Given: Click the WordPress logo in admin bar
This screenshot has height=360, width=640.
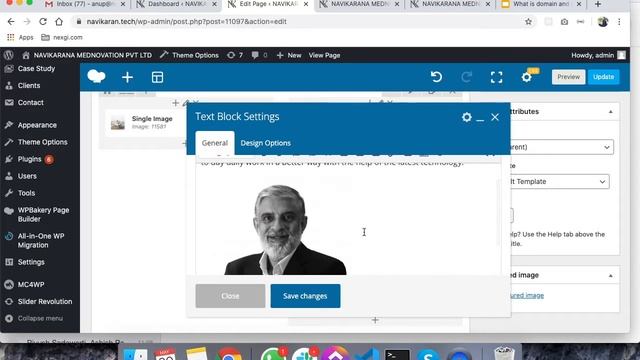Looking at the screenshot, I should pos(9,55).
